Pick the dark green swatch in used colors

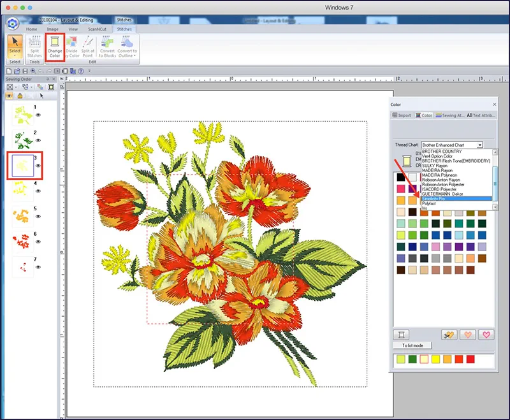click(411, 360)
